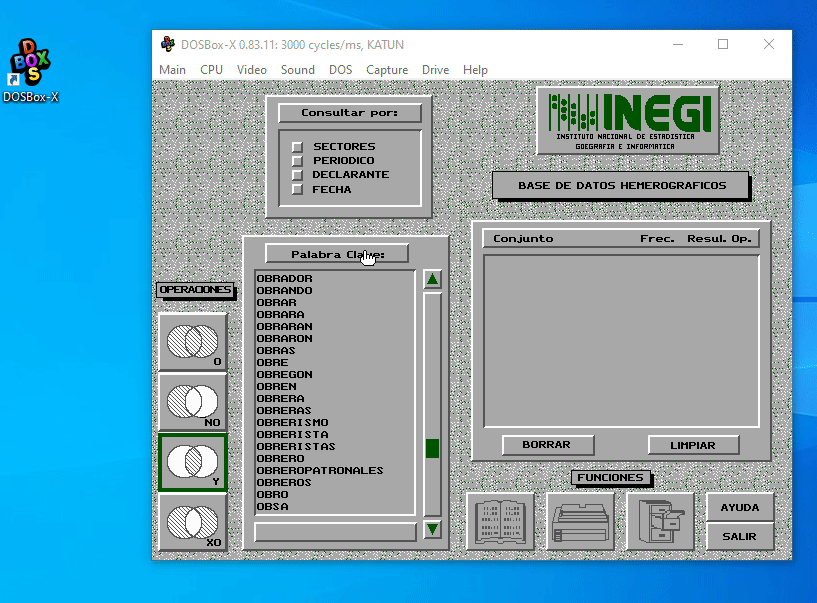Open the DOS menu
The height and width of the screenshot is (603, 817).
(x=340, y=70)
